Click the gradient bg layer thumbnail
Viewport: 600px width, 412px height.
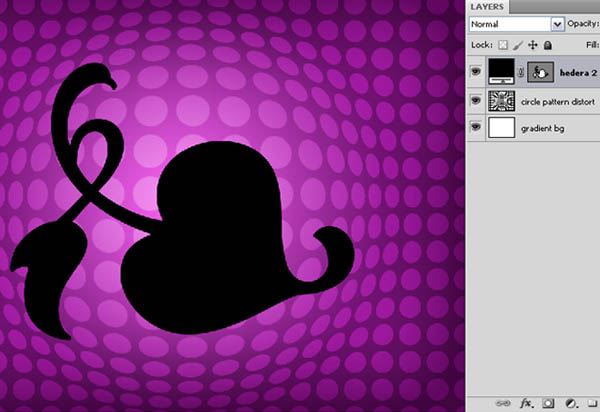(x=500, y=127)
